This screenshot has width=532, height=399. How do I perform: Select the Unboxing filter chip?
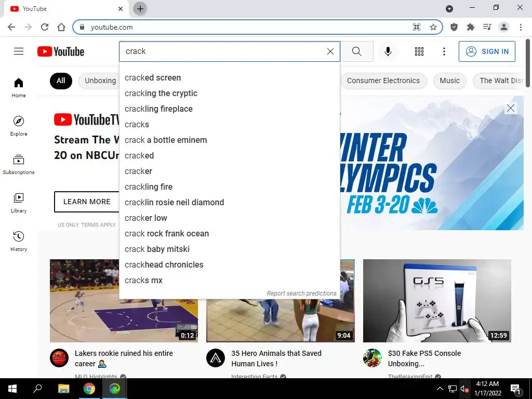(100, 81)
